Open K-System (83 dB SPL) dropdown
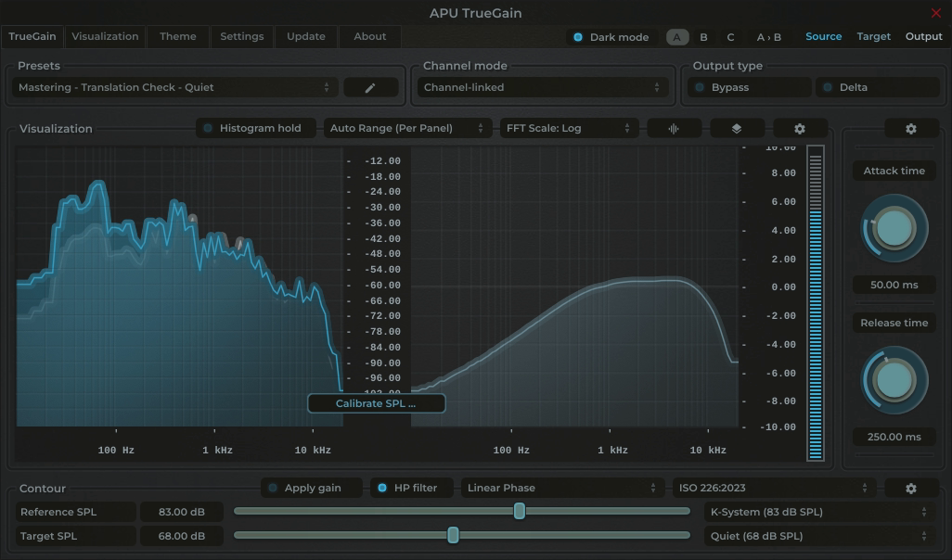Image resolution: width=952 pixels, height=560 pixels. click(x=821, y=512)
